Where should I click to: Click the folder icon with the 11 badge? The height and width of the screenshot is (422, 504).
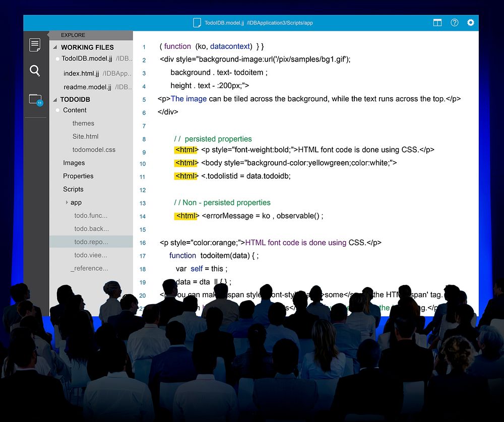tap(35, 99)
